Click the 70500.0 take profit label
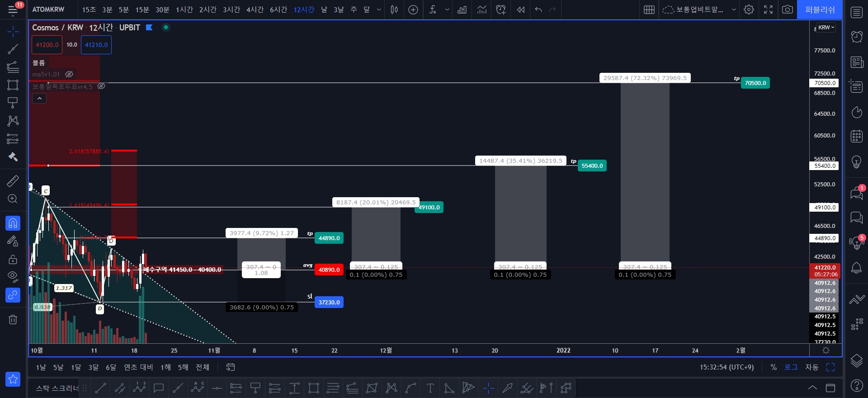 click(755, 83)
